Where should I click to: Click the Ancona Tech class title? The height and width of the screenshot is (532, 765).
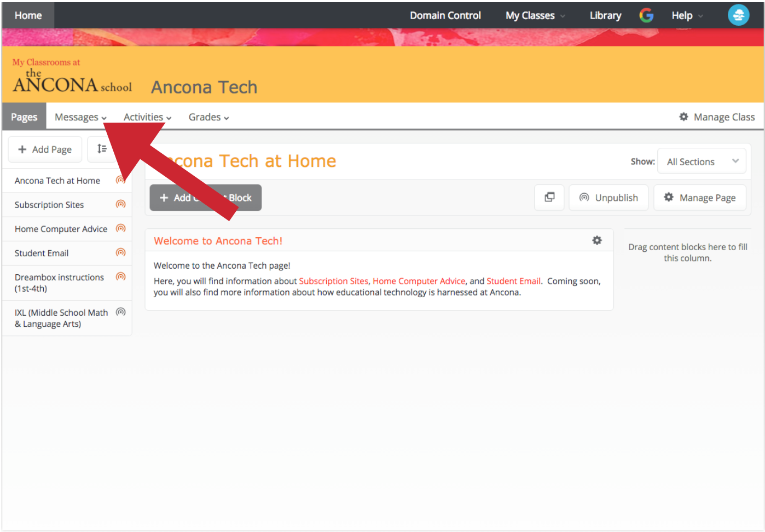tap(204, 87)
